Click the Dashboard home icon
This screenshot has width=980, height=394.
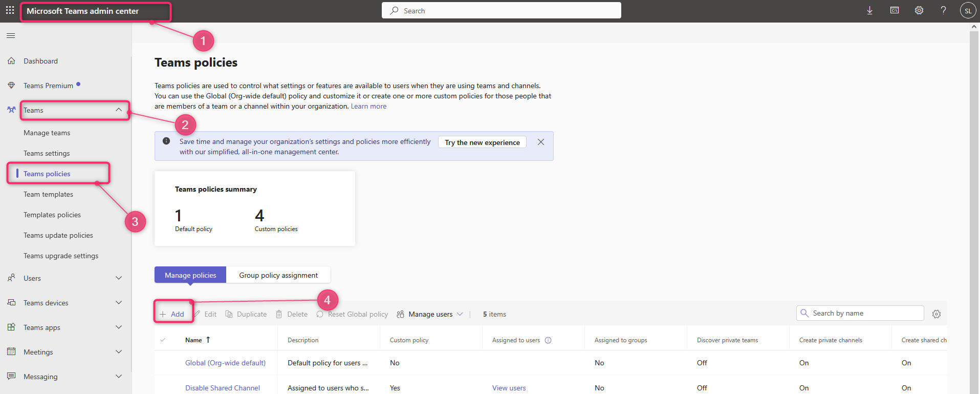[11, 61]
